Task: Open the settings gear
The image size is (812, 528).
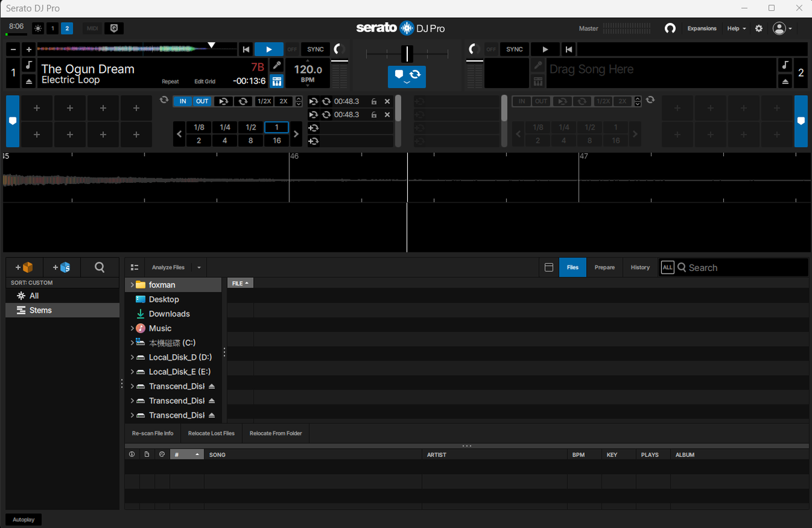Action: coord(759,29)
